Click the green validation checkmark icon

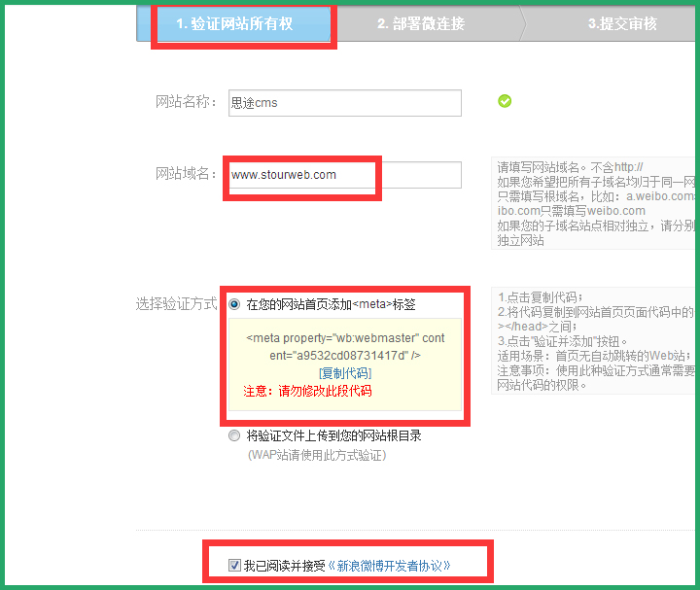pos(504,101)
